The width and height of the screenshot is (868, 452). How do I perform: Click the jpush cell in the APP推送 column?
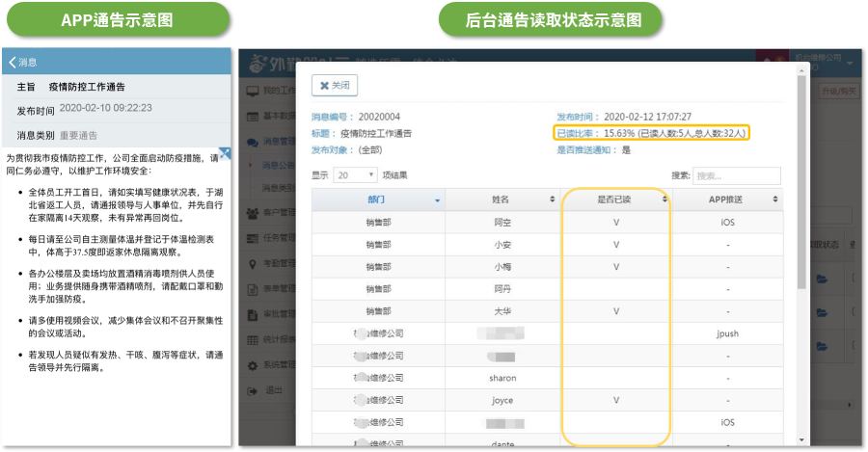(727, 333)
